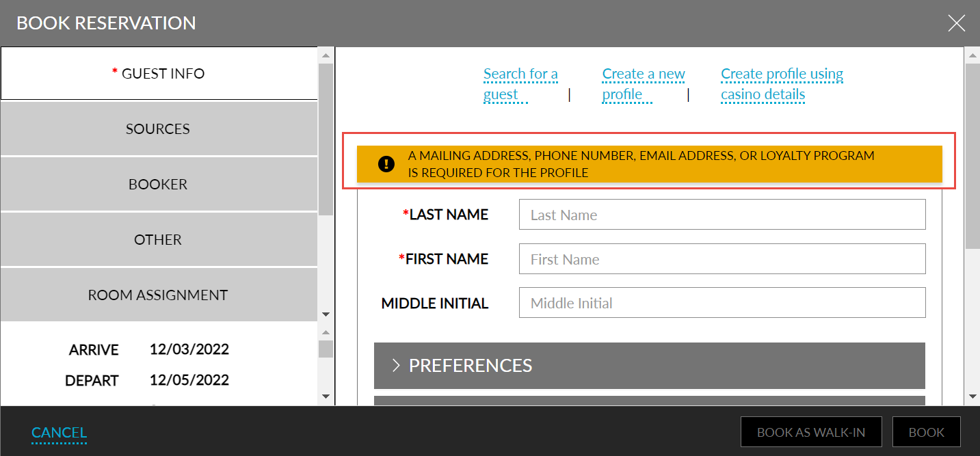Select departure date 12/05/2022

189,380
